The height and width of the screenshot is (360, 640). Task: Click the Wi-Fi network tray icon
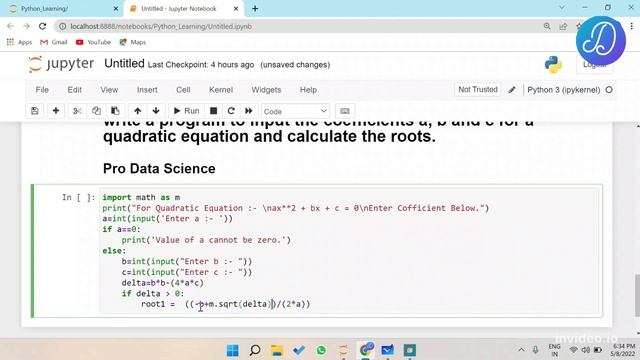pyautogui.click(x=573, y=350)
